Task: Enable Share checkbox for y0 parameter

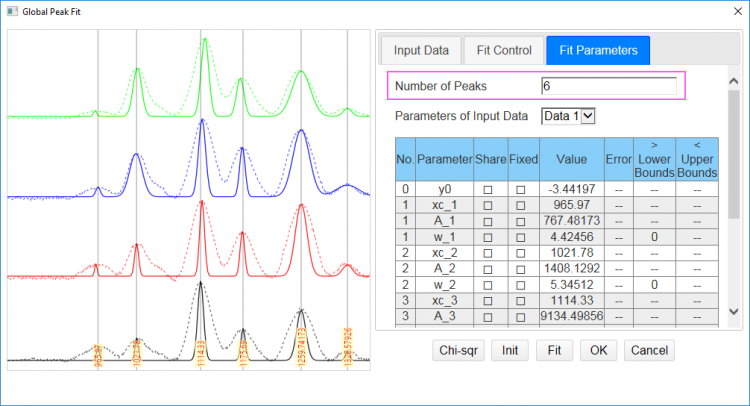Action: pos(488,188)
